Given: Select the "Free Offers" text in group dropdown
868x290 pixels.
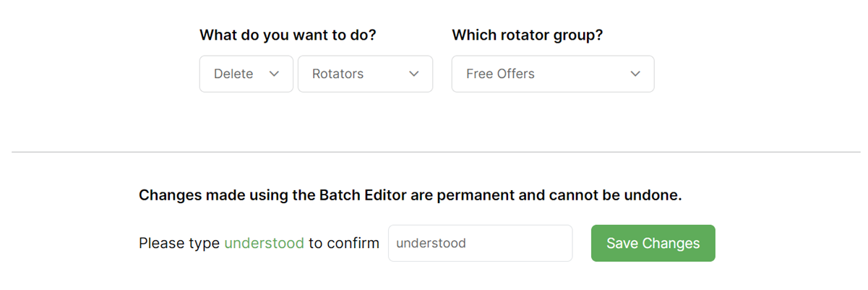Looking at the screenshot, I should 500,74.
